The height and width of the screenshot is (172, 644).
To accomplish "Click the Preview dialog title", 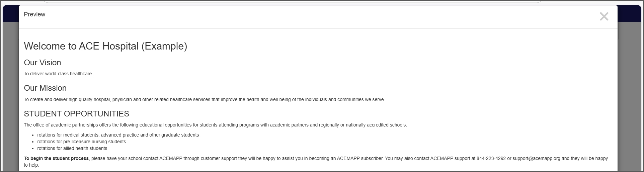I will (34, 14).
